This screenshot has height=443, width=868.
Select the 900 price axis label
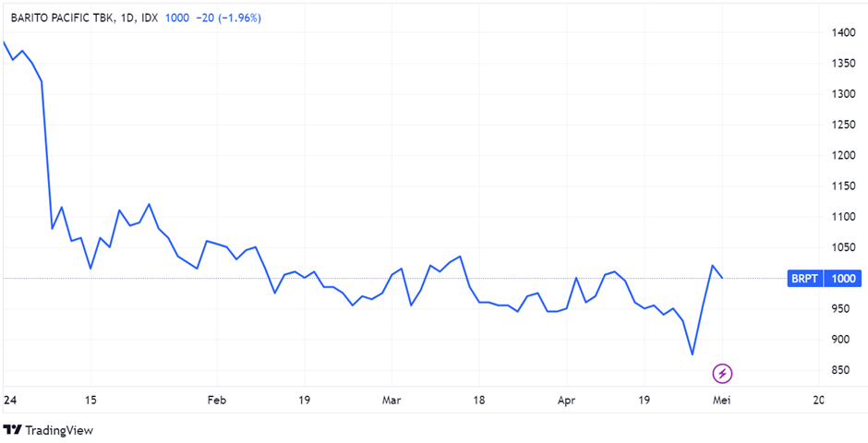(842, 340)
